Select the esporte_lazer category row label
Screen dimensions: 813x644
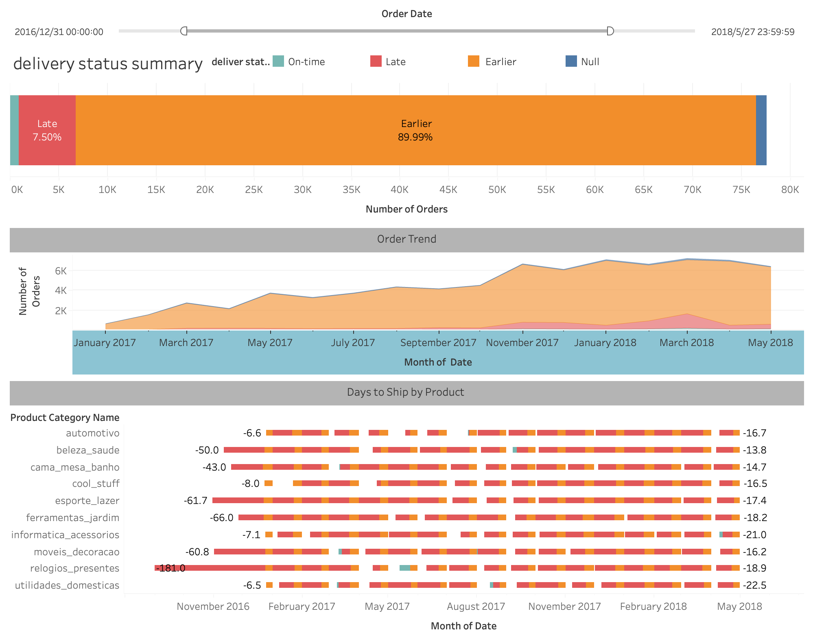pyautogui.click(x=87, y=501)
